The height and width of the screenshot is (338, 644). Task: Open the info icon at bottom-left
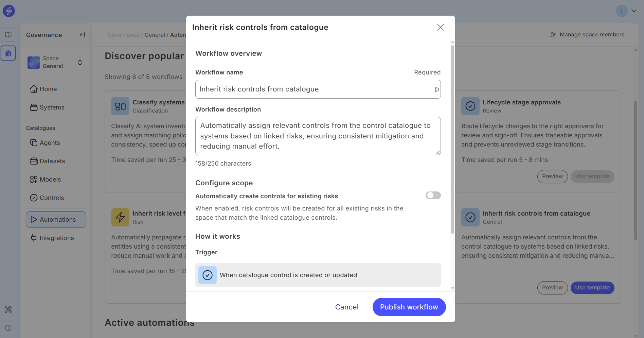pyautogui.click(x=8, y=328)
